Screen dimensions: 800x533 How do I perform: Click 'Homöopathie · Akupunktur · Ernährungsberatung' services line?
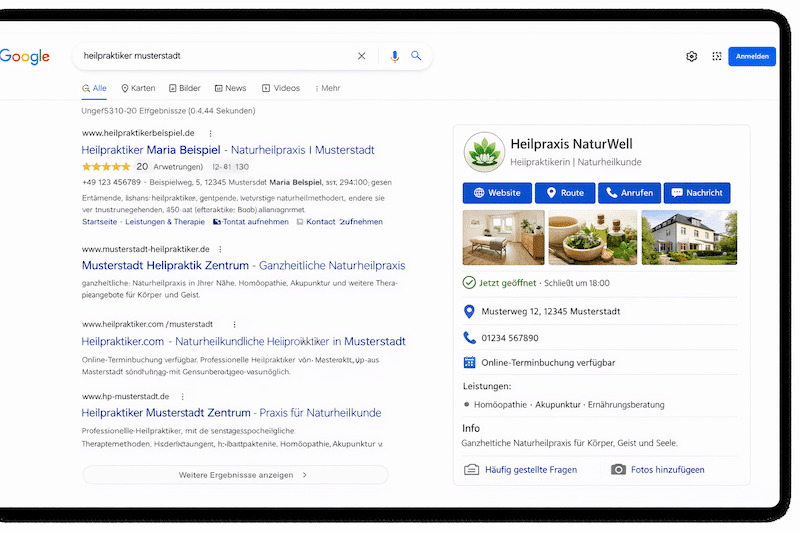pos(569,405)
